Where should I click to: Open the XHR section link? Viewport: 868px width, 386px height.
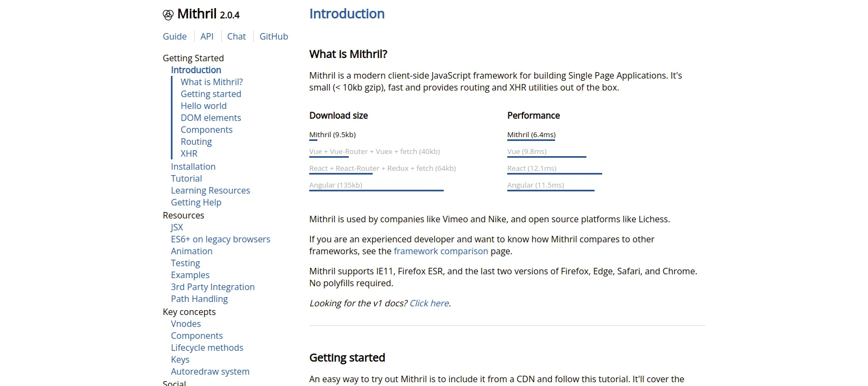pos(189,153)
